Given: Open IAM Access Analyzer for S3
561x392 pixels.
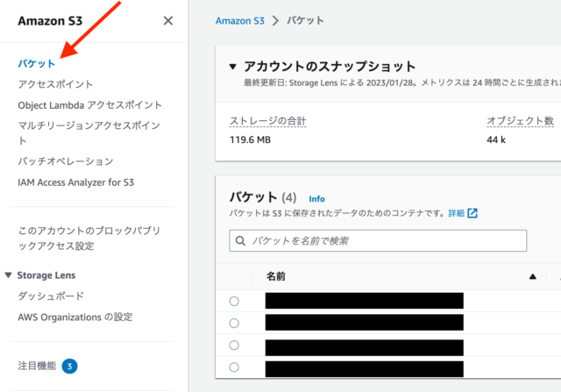Looking at the screenshot, I should pos(76,182).
